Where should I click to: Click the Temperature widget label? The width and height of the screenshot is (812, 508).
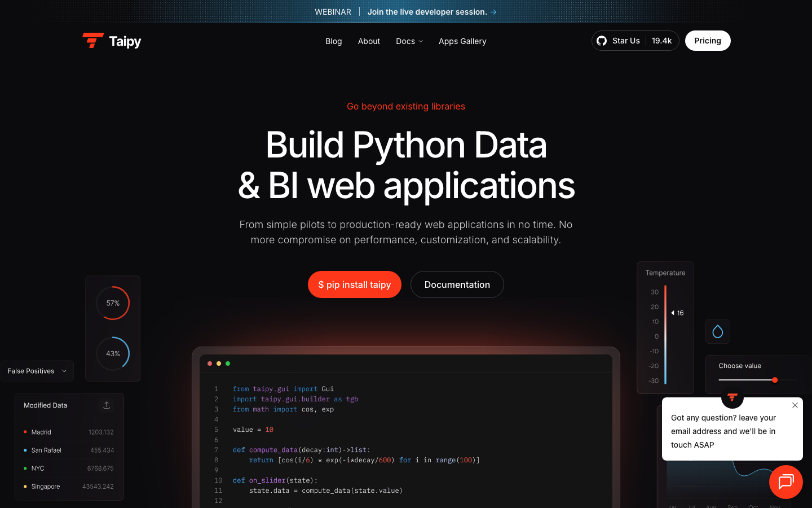tap(665, 273)
